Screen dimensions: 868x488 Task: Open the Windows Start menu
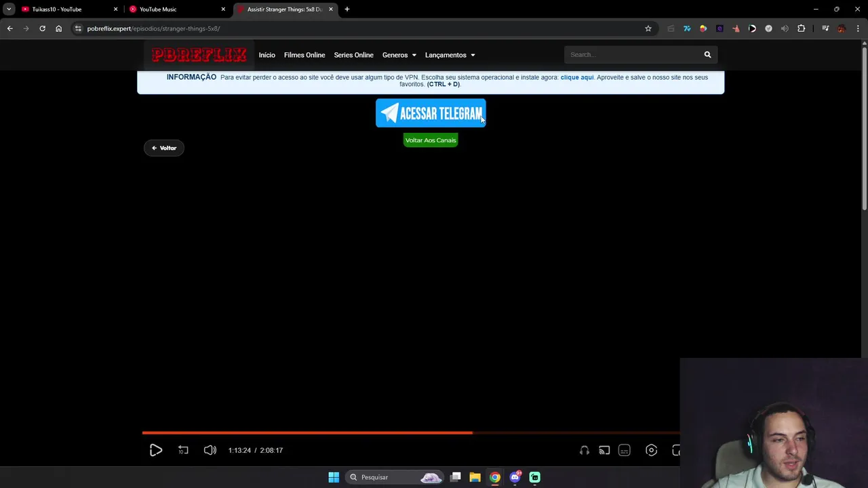pyautogui.click(x=334, y=477)
